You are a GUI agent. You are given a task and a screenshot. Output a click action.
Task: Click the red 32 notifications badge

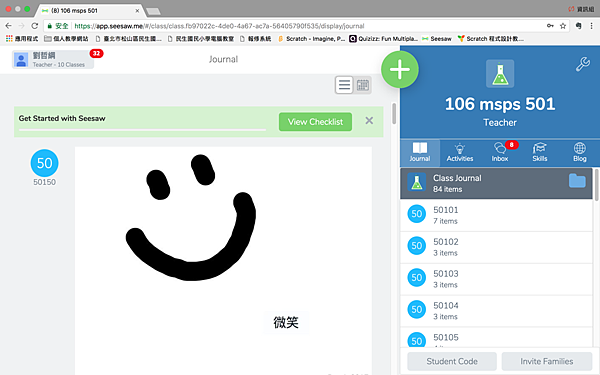(96, 53)
